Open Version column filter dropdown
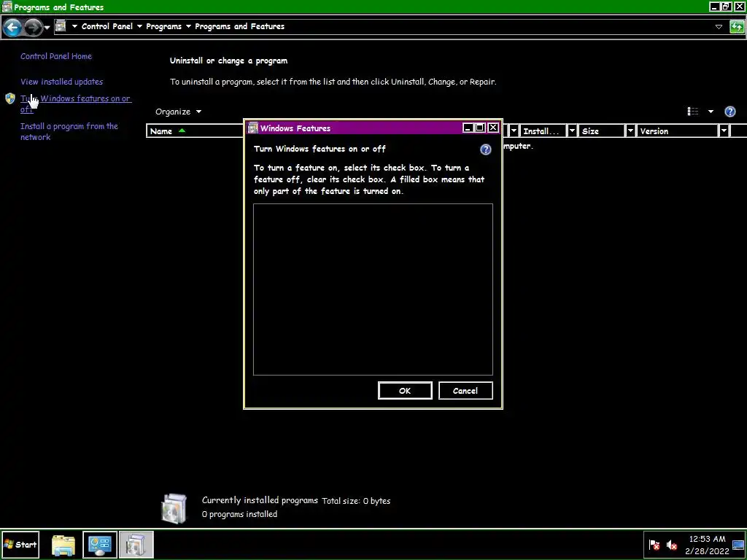Viewport: 747px width, 560px height. pyautogui.click(x=724, y=131)
